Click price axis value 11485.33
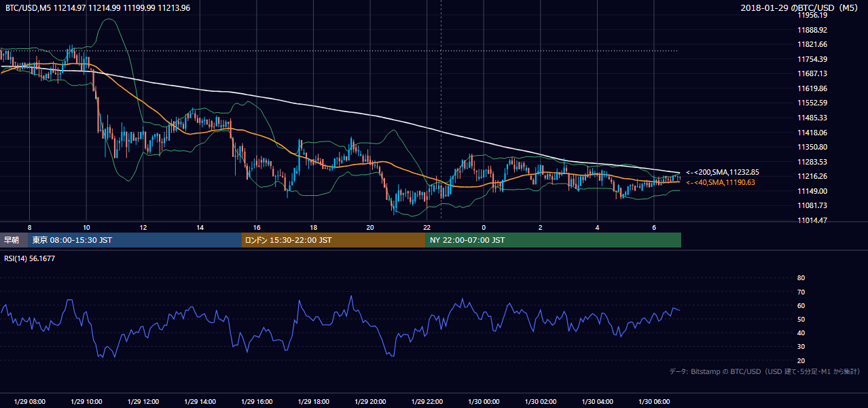Screen dimensions: 868x408 pos(812,118)
